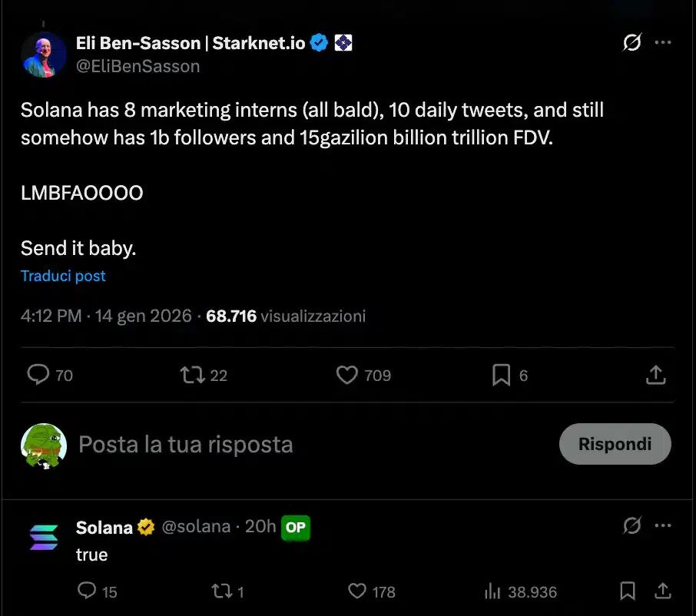Screen dimensions: 696x616
Task: Click the Traduci post link
Action: (63, 276)
